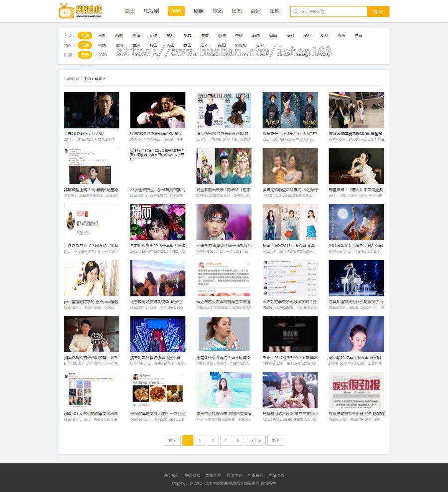Open the 关于我们 footer link
The height and width of the screenshot is (492, 448).
coord(171,475)
